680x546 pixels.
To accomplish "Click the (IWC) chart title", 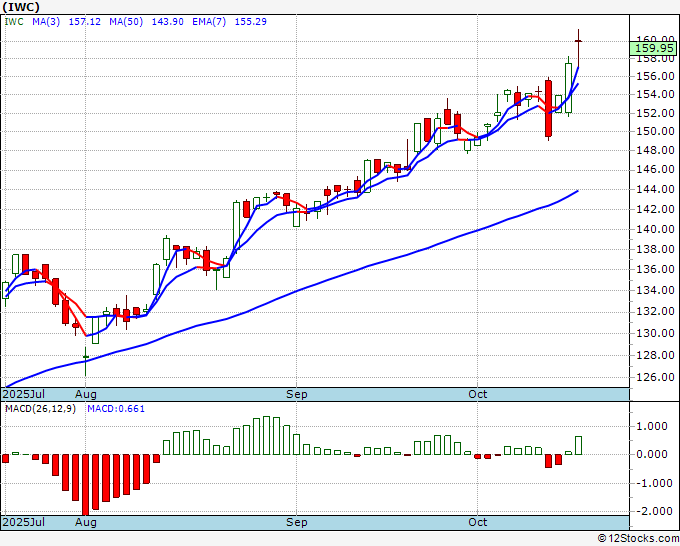I will click(x=21, y=7).
